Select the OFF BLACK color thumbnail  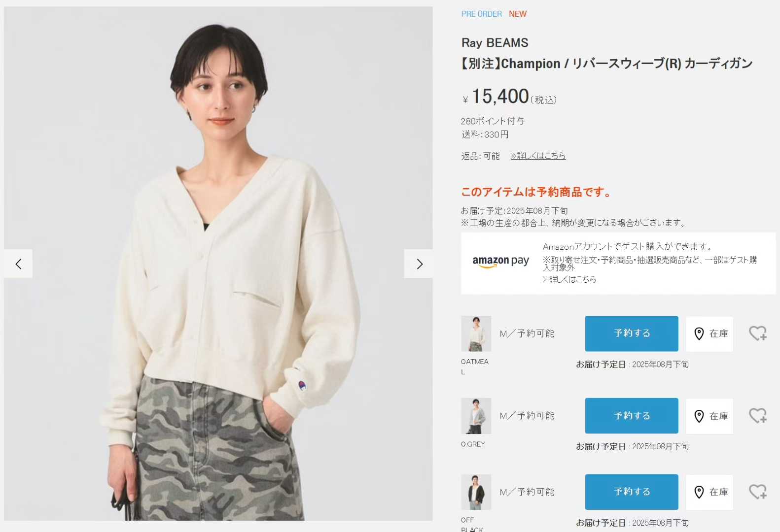click(x=476, y=492)
